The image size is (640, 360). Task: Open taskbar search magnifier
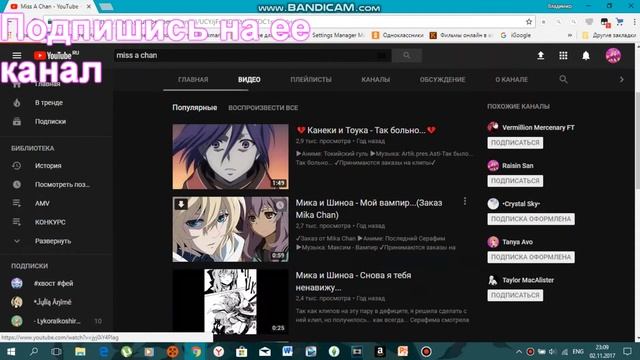point(34,351)
